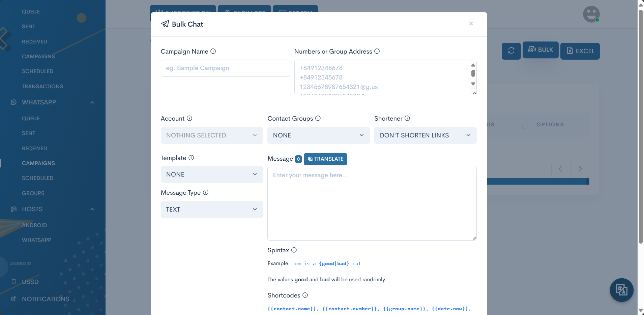The image size is (644, 315).
Task: Click the user avatar smiley icon
Action: pos(591,14)
